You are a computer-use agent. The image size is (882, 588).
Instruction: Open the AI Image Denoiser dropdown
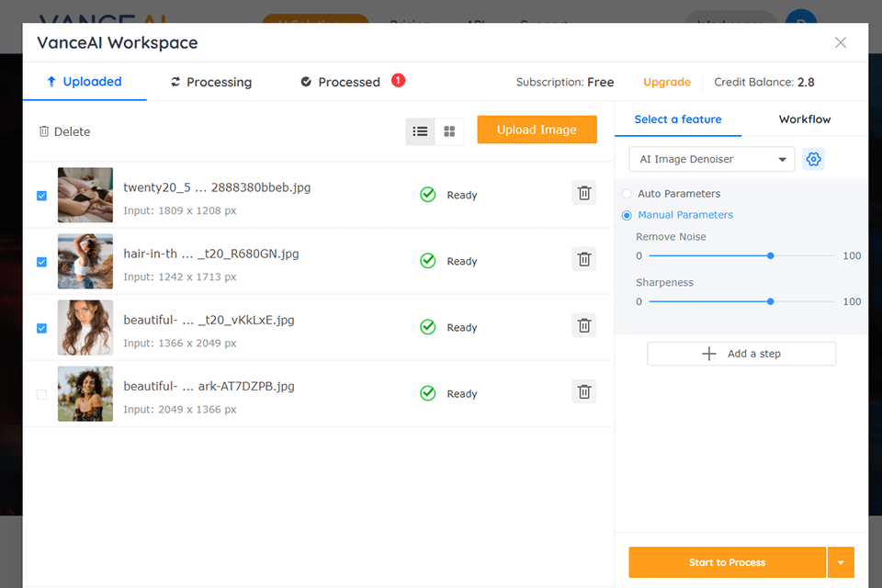pyautogui.click(x=712, y=159)
